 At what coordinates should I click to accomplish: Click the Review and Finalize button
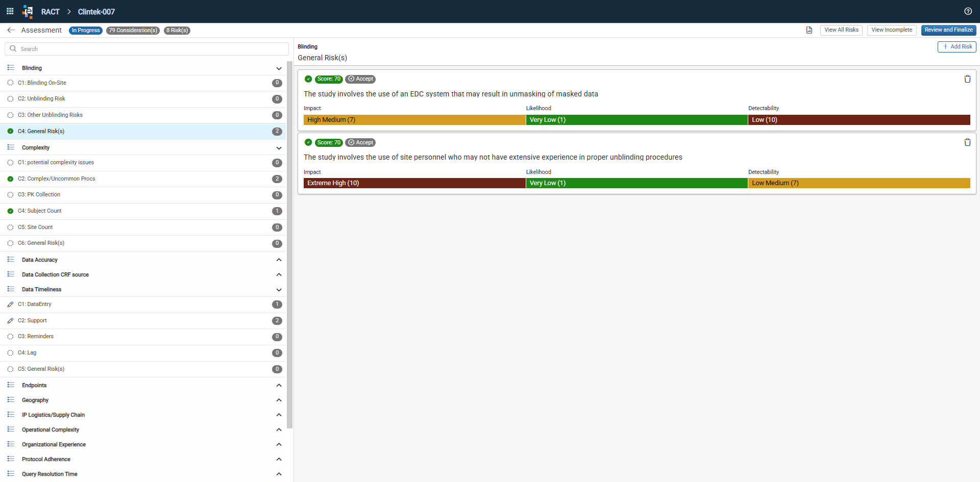pos(948,30)
